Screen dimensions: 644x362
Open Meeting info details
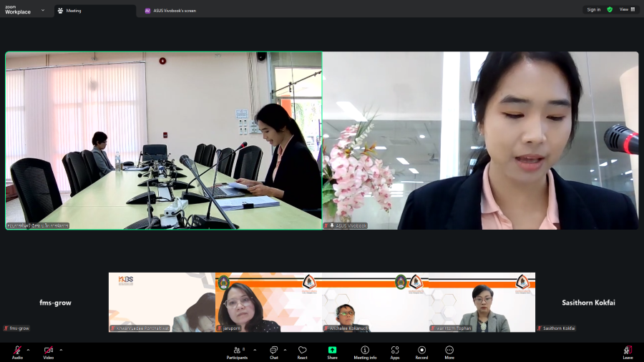(x=365, y=351)
